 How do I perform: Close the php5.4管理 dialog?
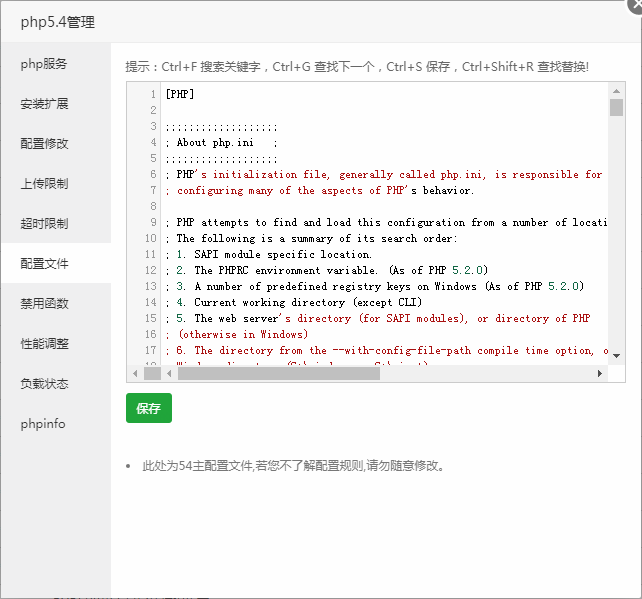tap(635, 6)
